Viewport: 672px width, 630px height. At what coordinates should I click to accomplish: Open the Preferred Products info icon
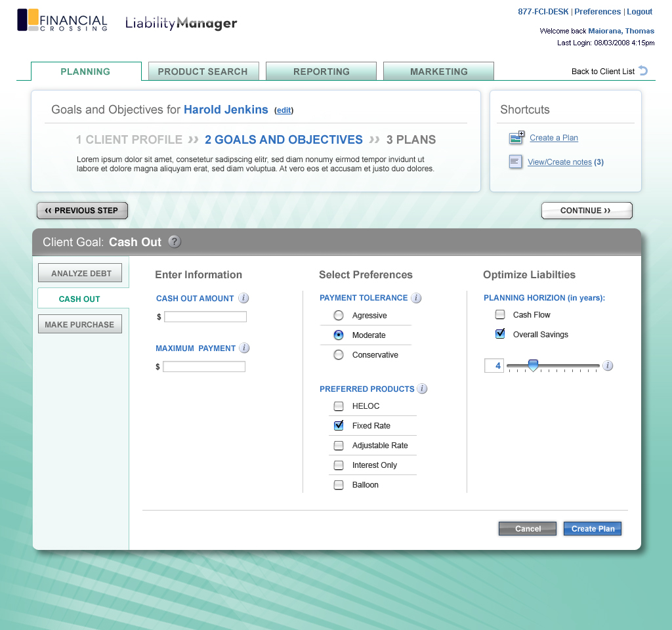[x=422, y=388]
